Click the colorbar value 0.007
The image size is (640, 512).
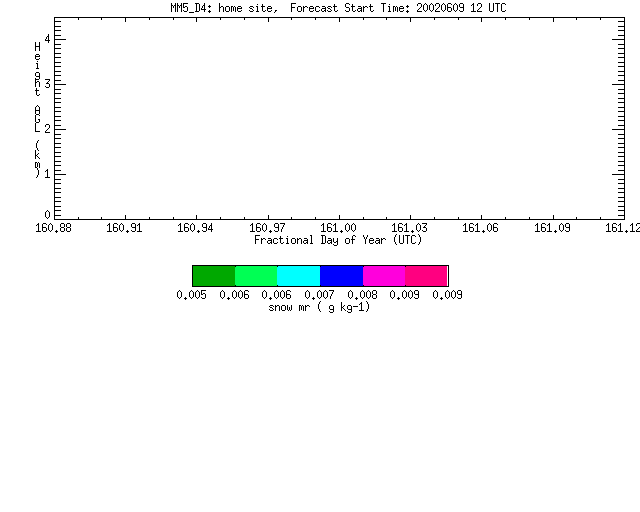point(320,295)
